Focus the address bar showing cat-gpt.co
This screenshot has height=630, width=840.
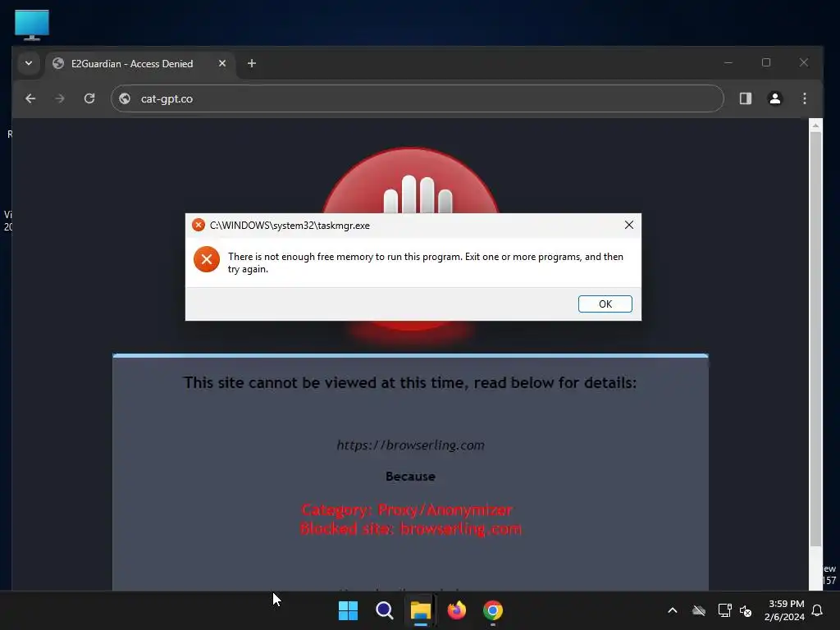tap(418, 98)
